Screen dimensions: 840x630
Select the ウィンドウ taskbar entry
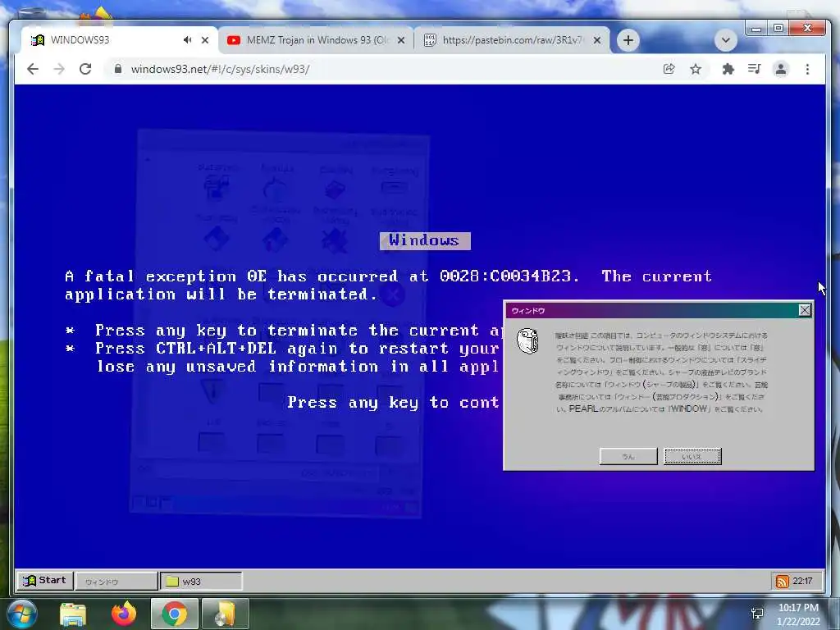click(116, 582)
